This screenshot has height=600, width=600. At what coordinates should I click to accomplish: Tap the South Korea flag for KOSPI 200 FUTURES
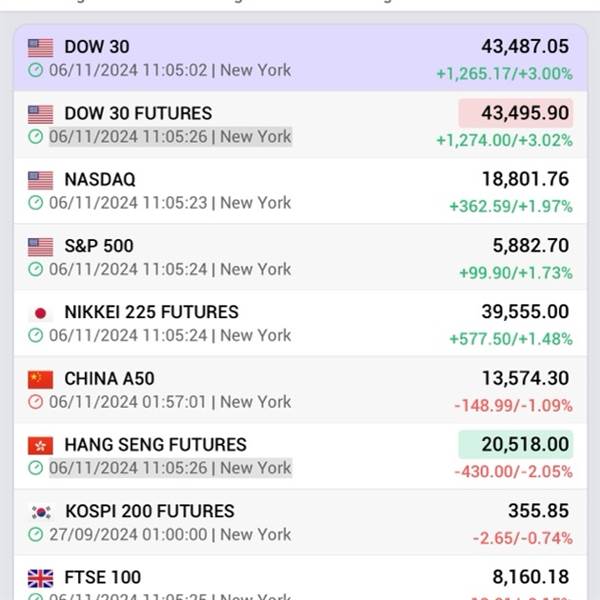click(40, 512)
